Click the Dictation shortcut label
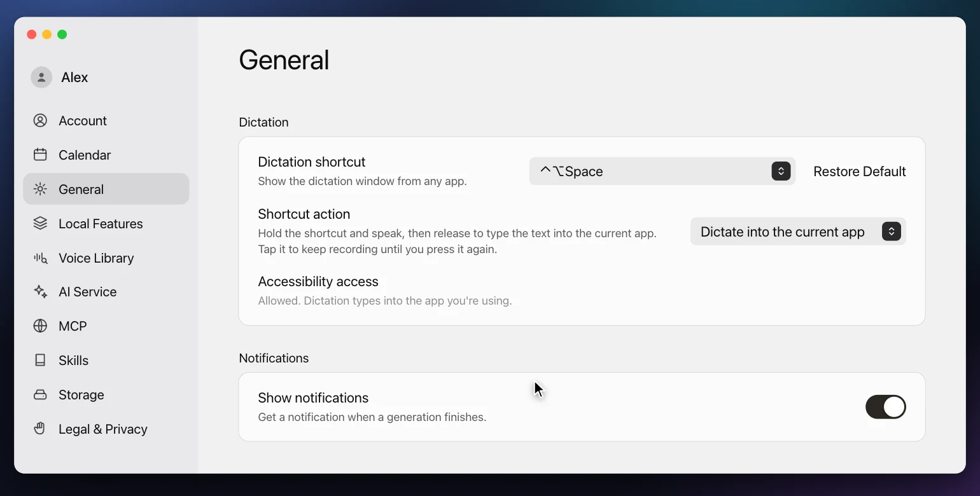This screenshot has width=980, height=496. pyautogui.click(x=312, y=162)
